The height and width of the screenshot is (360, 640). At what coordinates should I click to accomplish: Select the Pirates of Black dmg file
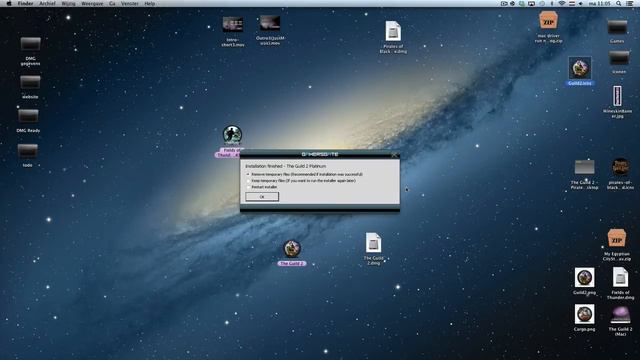click(393, 32)
